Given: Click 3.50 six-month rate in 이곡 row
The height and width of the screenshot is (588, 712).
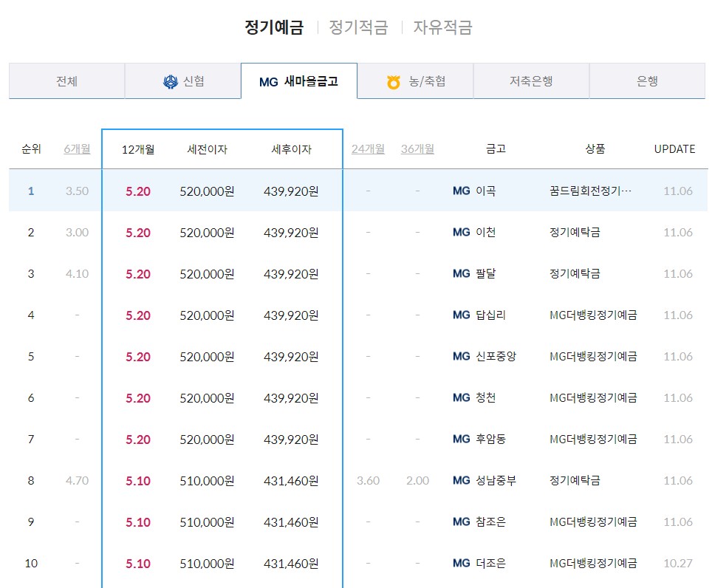Looking at the screenshot, I should [x=78, y=191].
